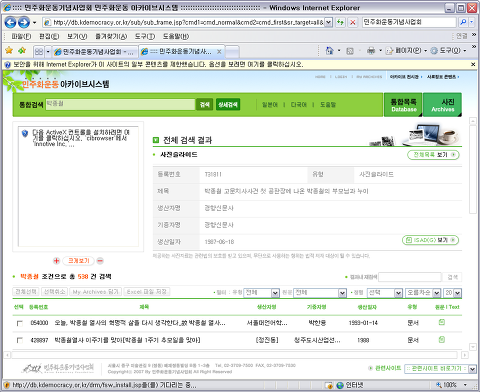Image resolution: width=480 pixels, height=392 pixels.
Task: Open the Favorites Center star icon
Action: [9, 51]
